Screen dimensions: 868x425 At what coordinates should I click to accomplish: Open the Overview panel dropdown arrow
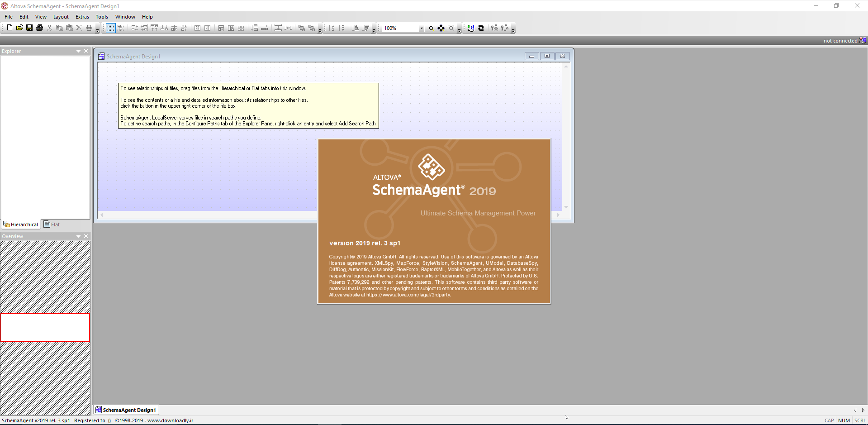coord(78,236)
